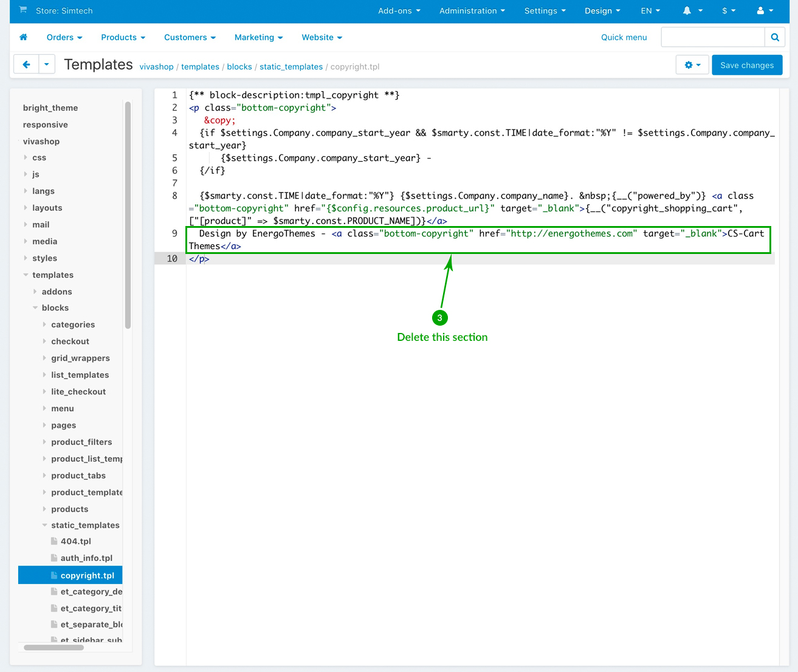798x672 pixels.
Task: Expand the css folder
Action: click(x=39, y=158)
